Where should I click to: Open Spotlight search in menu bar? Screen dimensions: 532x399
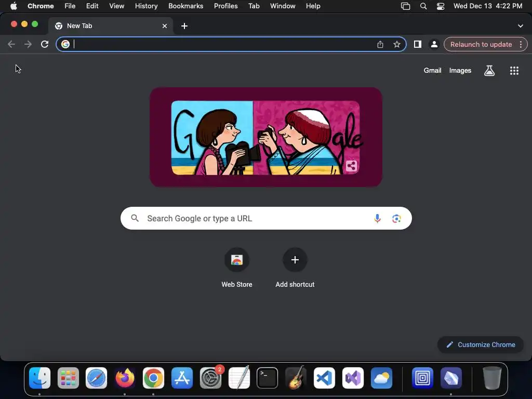point(423,6)
